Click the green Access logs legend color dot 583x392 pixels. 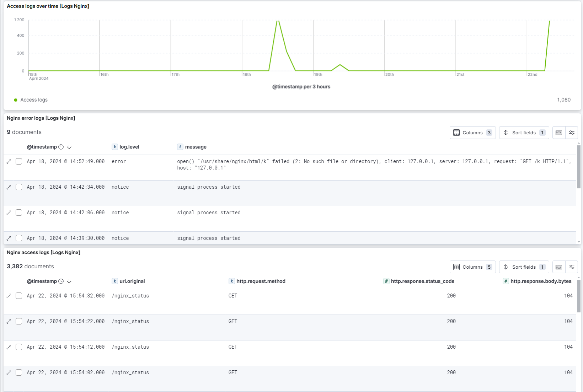click(x=15, y=100)
